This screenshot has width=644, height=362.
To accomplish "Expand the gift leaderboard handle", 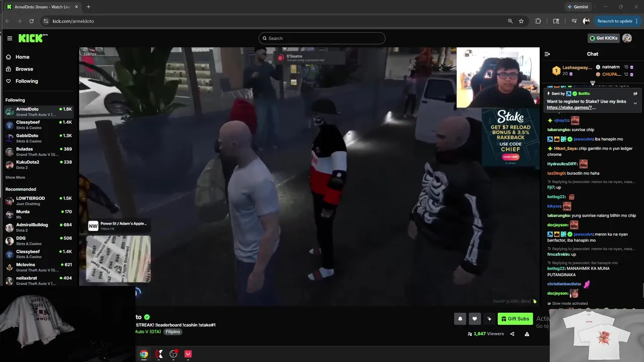I will [x=593, y=83].
